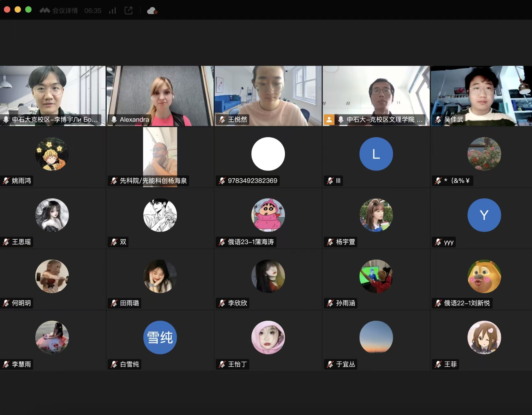Click the meeting timer showing 06:35

coord(93,11)
